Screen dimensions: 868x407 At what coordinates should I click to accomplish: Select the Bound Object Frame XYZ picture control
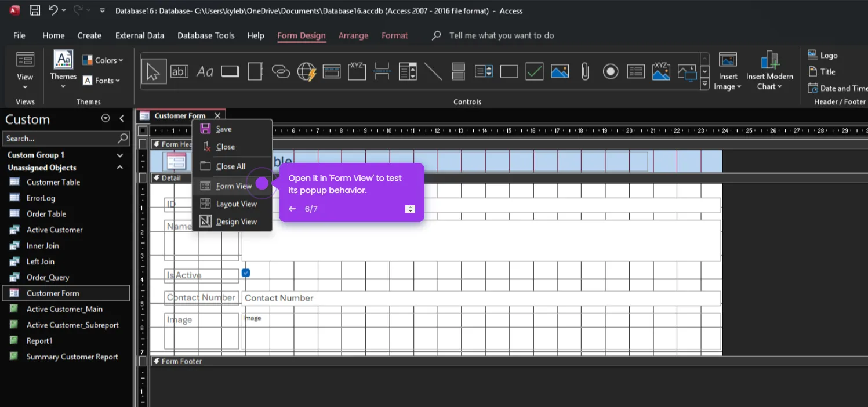click(661, 71)
